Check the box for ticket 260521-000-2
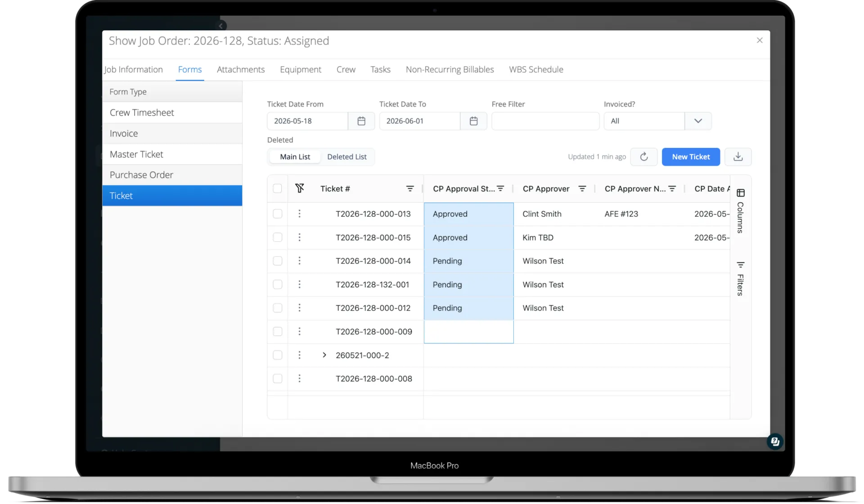Image resolution: width=864 pixels, height=504 pixels. (x=277, y=355)
